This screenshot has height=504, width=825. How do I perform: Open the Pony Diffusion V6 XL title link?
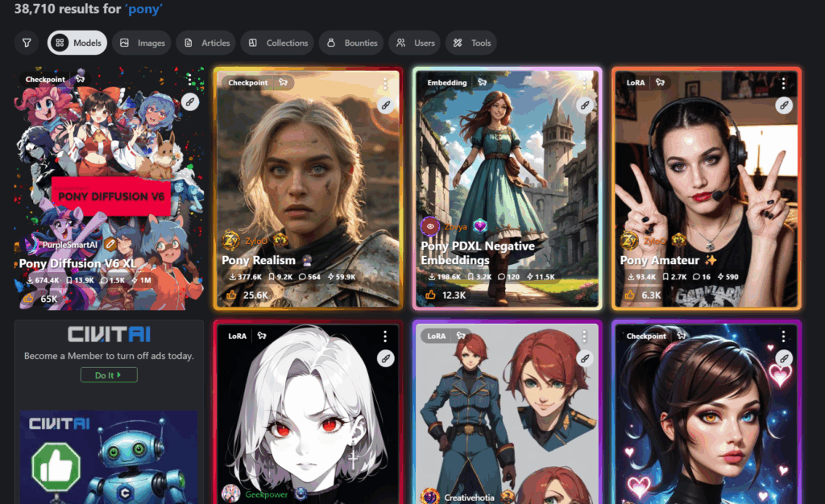click(77, 263)
